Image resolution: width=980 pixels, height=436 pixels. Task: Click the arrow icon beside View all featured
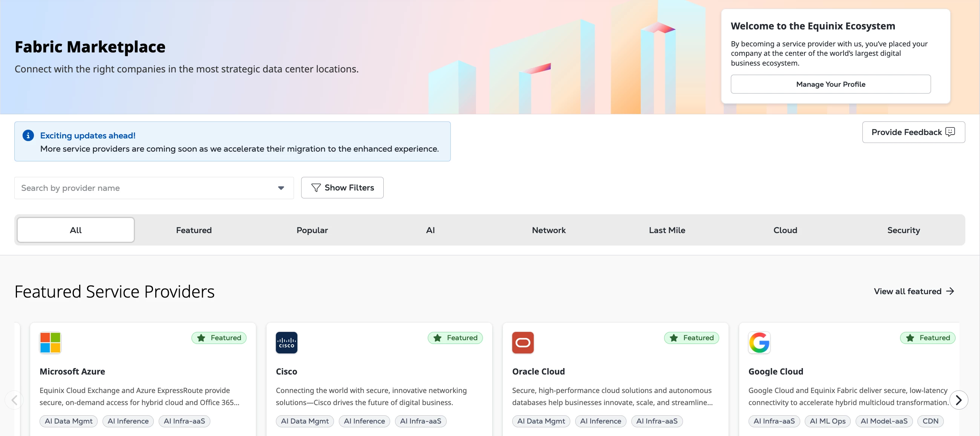coord(950,291)
